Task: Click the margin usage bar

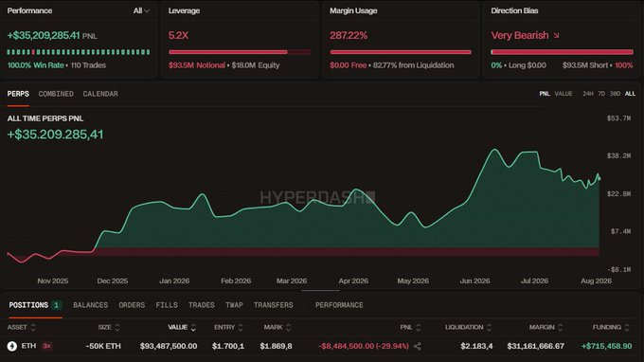Action: coord(401,52)
